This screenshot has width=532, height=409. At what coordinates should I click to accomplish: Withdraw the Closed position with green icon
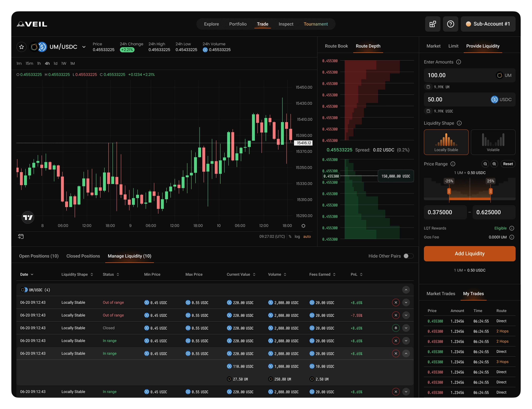pyautogui.click(x=396, y=328)
